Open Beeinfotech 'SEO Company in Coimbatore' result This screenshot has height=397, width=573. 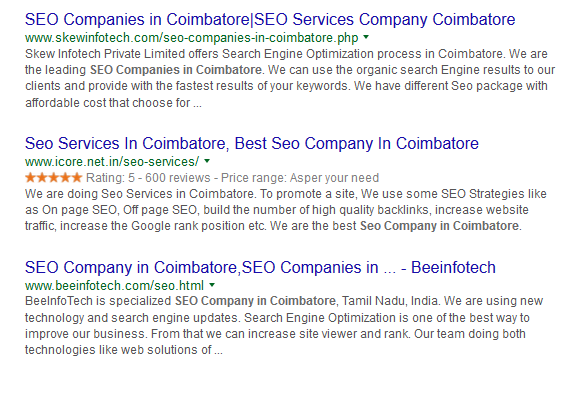[x=260, y=267]
